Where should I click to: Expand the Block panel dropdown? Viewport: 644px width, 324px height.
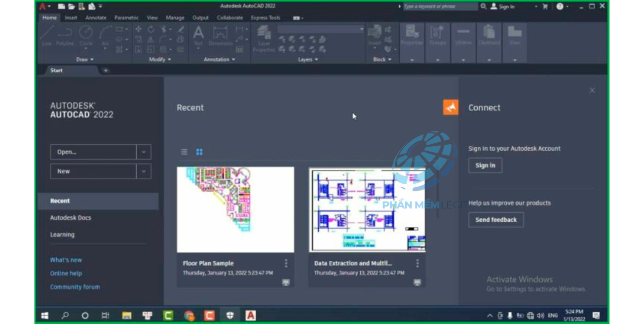[382, 59]
